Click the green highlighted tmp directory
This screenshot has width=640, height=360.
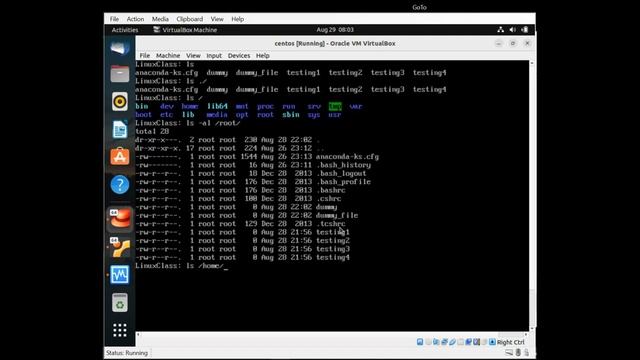(x=335, y=106)
